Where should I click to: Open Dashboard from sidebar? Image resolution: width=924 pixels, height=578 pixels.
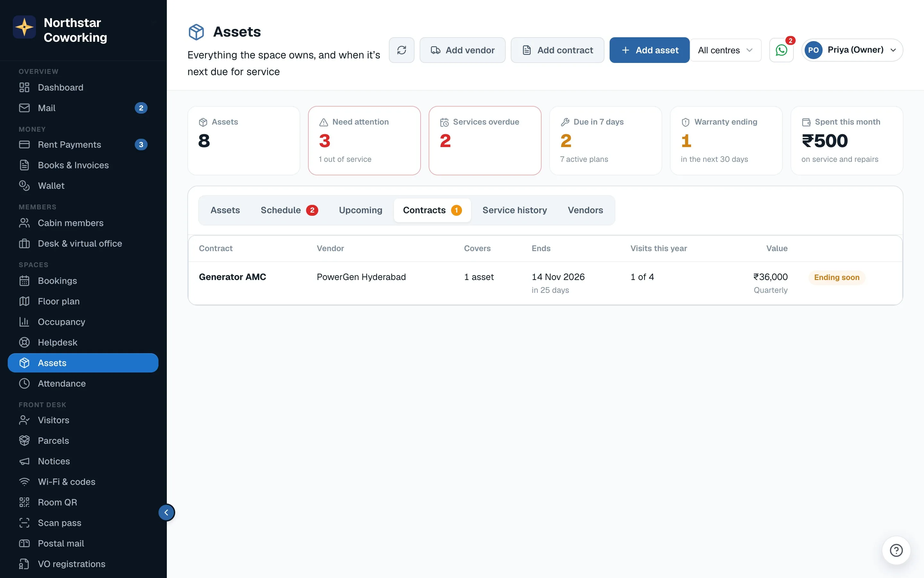tap(83, 88)
